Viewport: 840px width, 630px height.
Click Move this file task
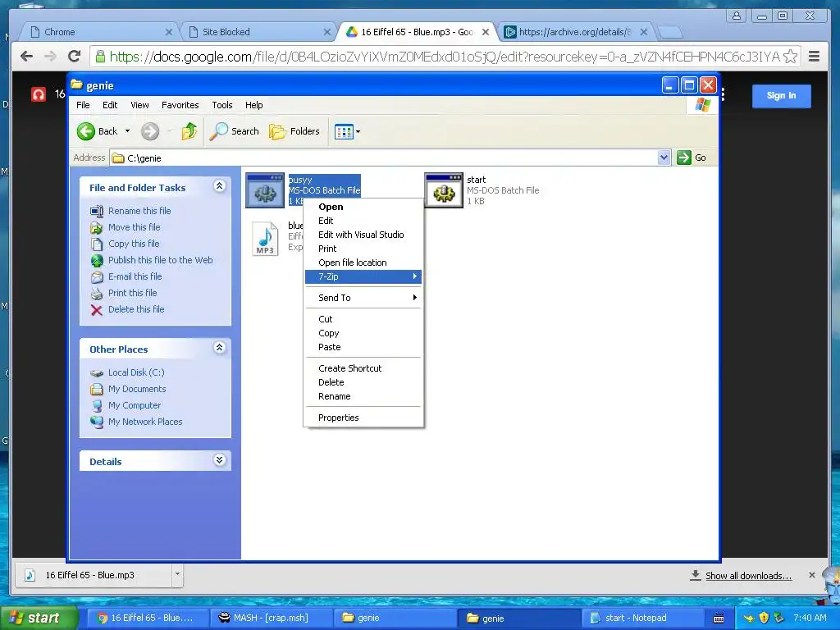pyautogui.click(x=134, y=227)
